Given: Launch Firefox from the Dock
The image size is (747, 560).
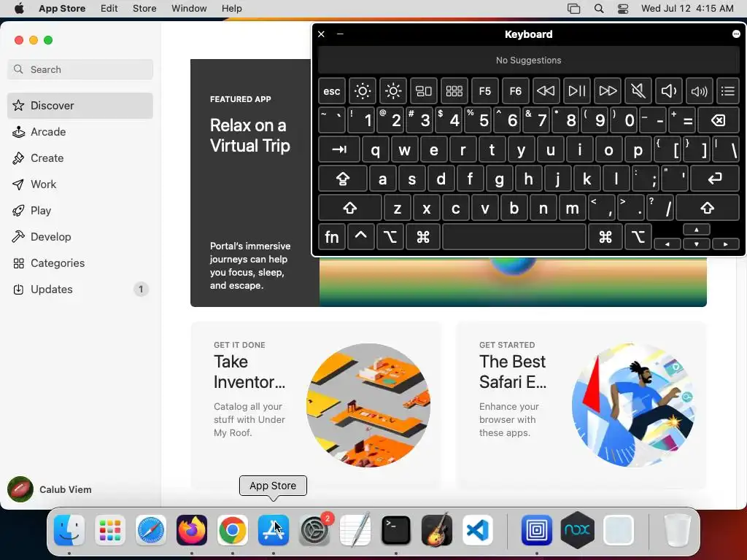Looking at the screenshot, I should [192, 530].
